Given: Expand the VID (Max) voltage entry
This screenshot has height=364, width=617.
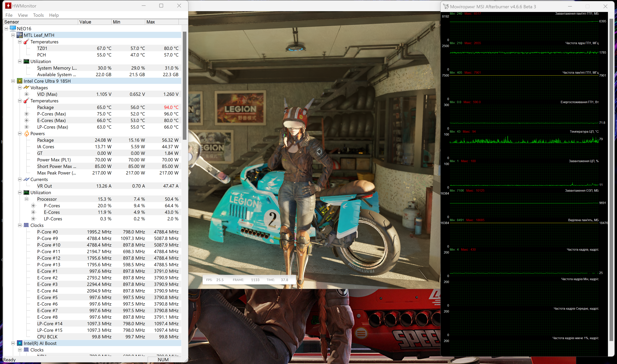Looking at the screenshot, I should (x=26, y=94).
